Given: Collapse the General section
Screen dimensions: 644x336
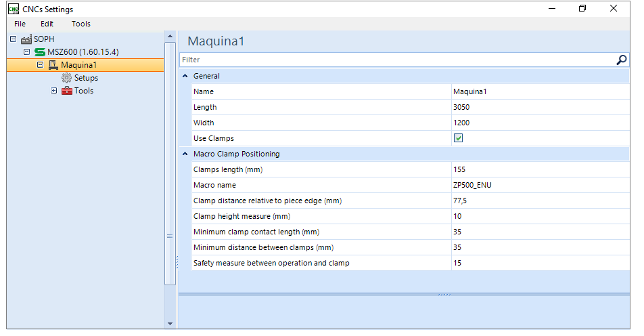Looking at the screenshot, I should (185, 76).
